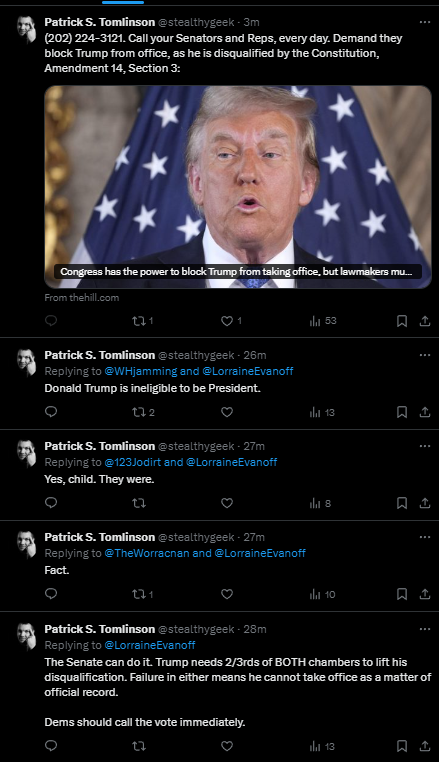Share the top tweet with the article

[425, 321]
